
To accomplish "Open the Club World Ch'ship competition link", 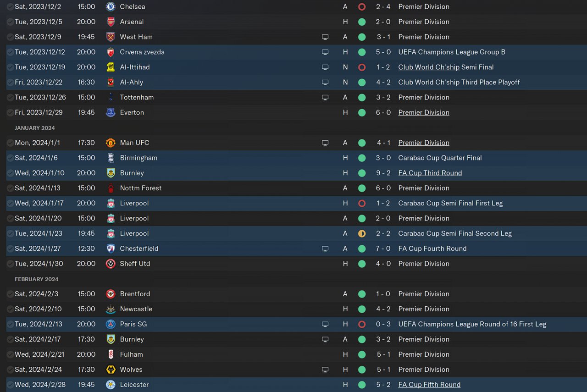I will (429, 67).
